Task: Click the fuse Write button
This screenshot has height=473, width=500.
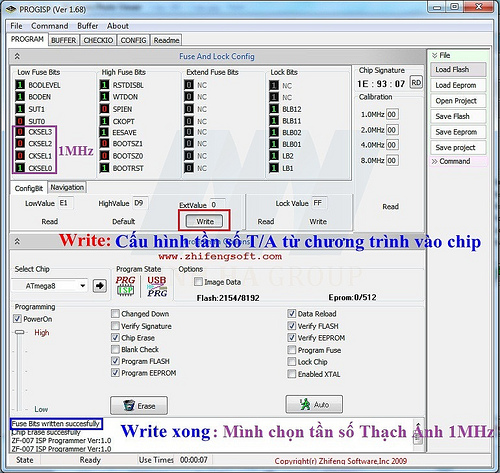Action: pyautogui.click(x=204, y=221)
